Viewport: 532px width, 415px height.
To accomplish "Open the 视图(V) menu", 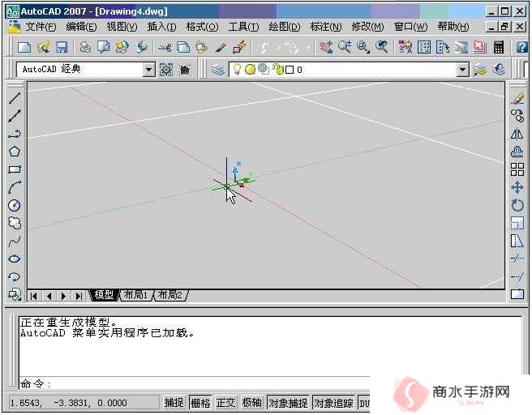I will 122,27.
